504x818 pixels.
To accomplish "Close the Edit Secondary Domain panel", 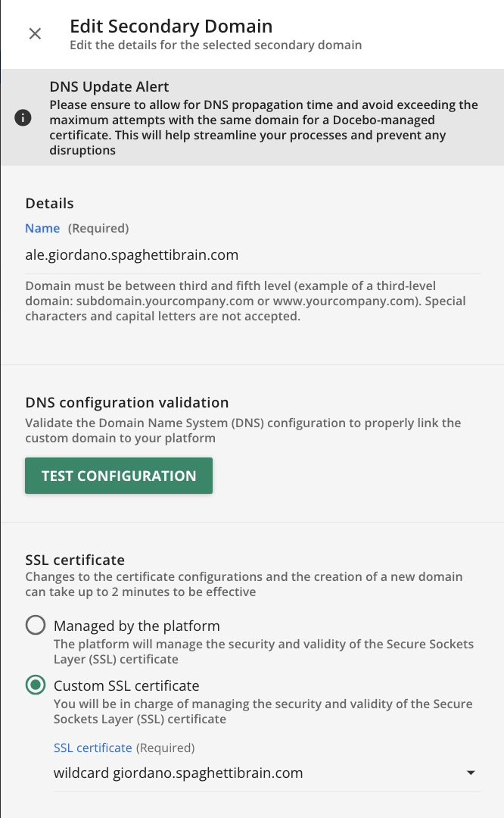I will [35, 34].
